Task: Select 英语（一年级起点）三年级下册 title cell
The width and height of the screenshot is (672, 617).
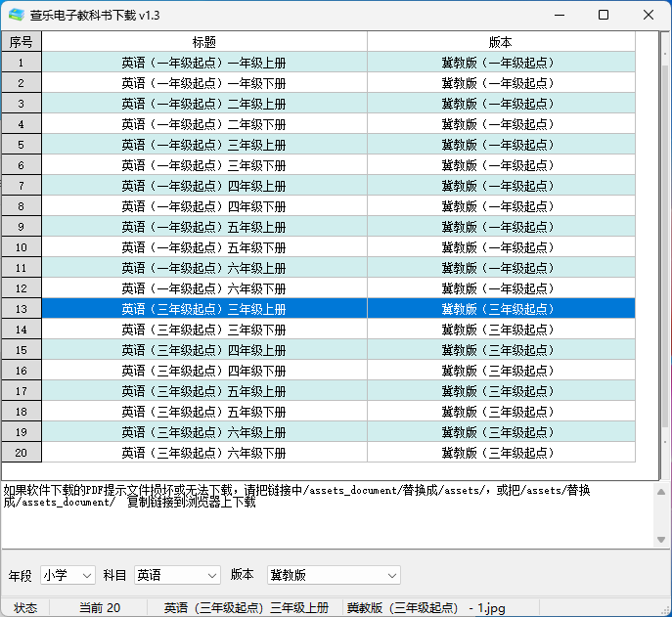Action: [x=204, y=165]
